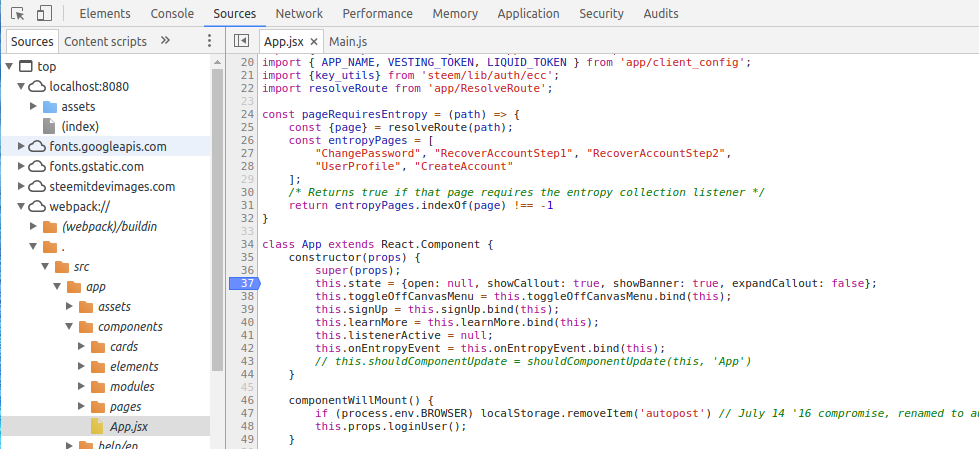The width and height of the screenshot is (979, 449).
Task: Activate the inspect element picker icon
Action: tap(17, 13)
